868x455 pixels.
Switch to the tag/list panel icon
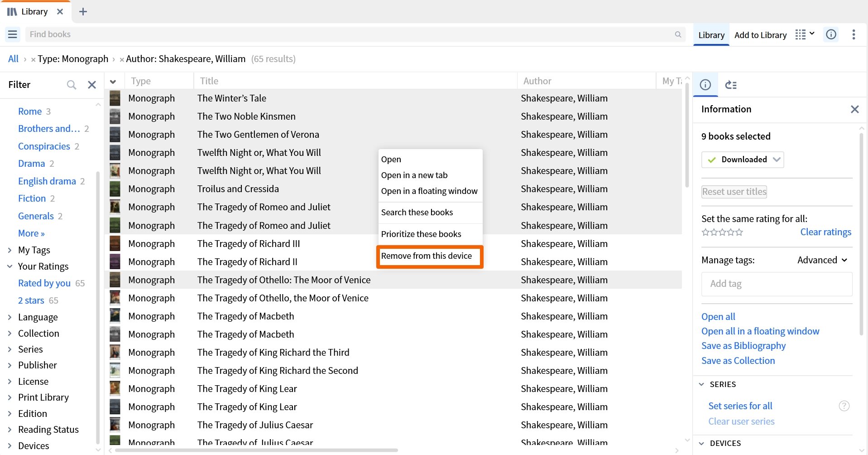pos(731,85)
